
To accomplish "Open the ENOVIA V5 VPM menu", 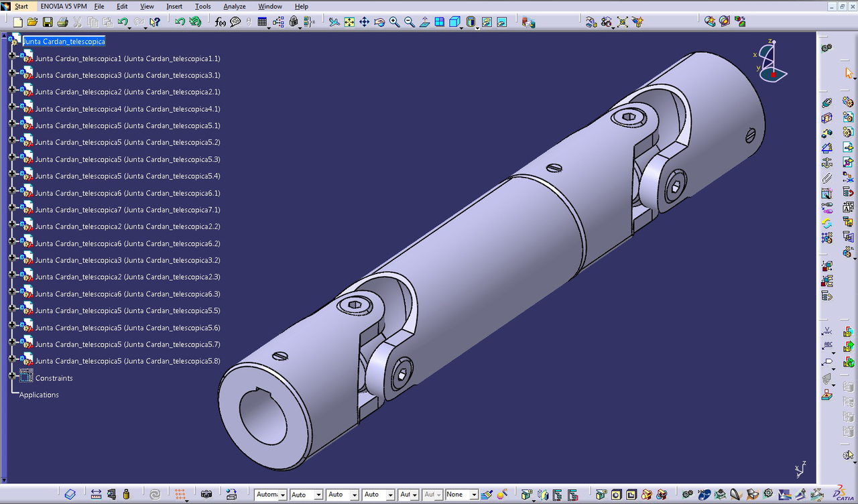I will [64, 6].
